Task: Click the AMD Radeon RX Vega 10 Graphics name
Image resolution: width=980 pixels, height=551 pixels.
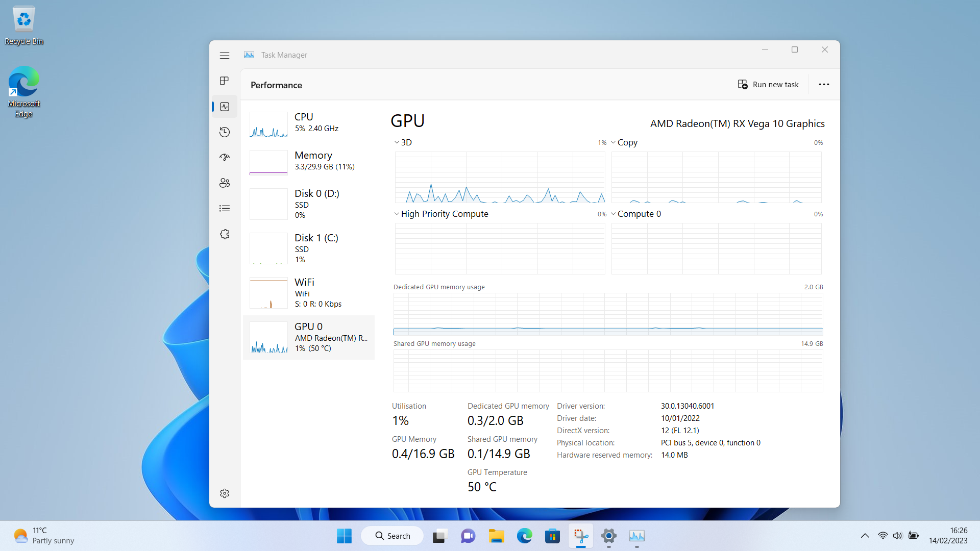Action: (x=737, y=124)
